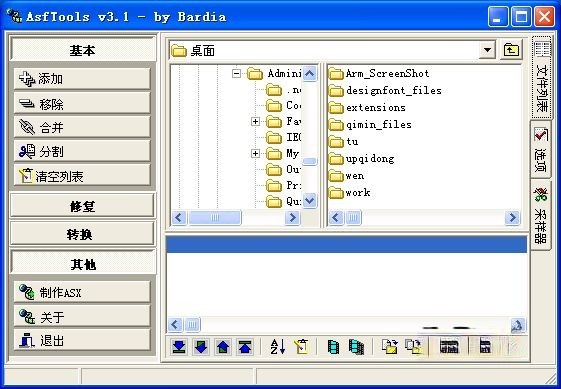
Task: Click the 清空列表 button
Action: (x=82, y=175)
